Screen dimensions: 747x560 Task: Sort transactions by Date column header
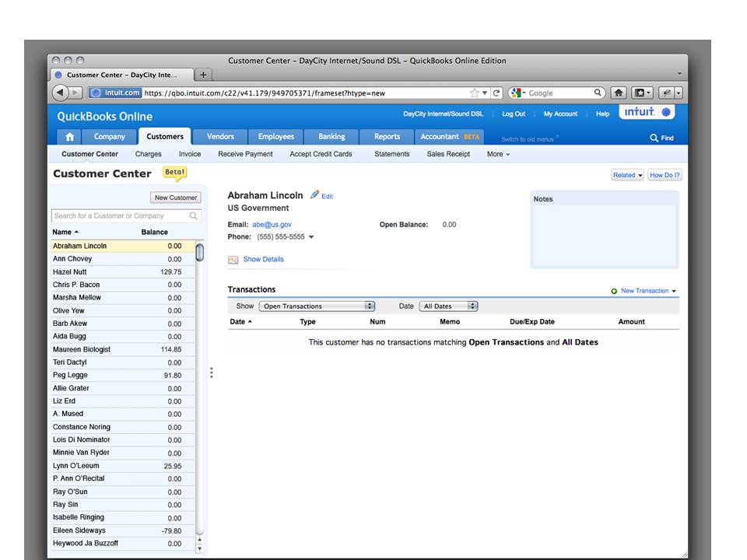click(240, 321)
